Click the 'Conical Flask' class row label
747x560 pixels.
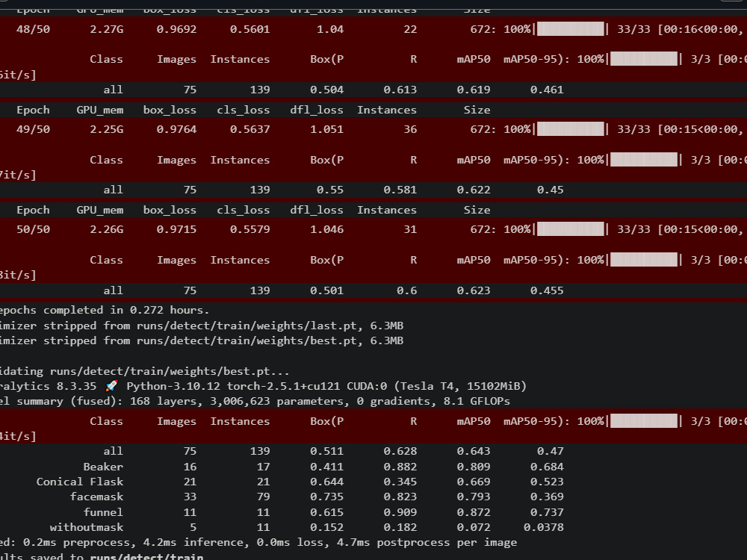point(80,482)
